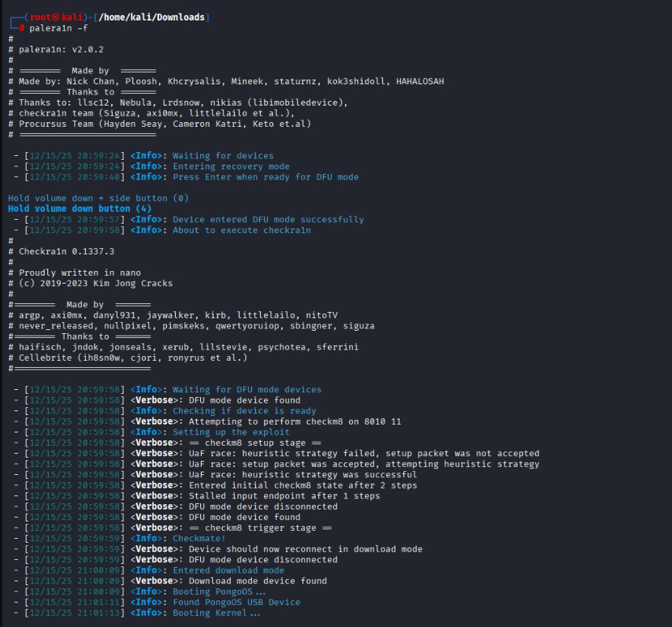This screenshot has width=672, height=627.
Task: Click the line starting "Made by: Nick Chan"
Action: point(232,81)
